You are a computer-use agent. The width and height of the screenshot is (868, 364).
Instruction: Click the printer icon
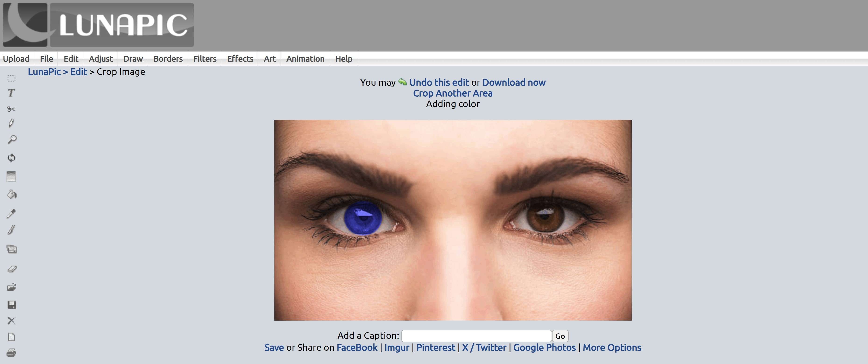[11, 353]
